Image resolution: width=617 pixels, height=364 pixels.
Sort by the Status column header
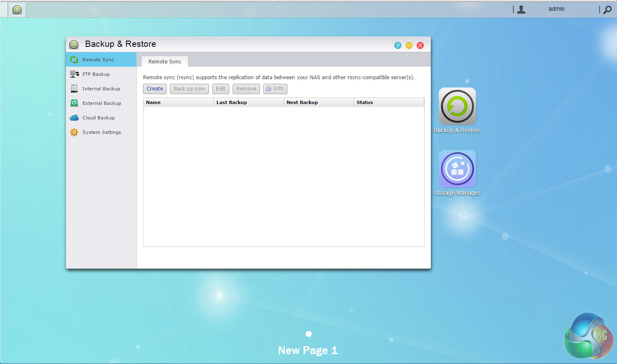tap(389, 102)
